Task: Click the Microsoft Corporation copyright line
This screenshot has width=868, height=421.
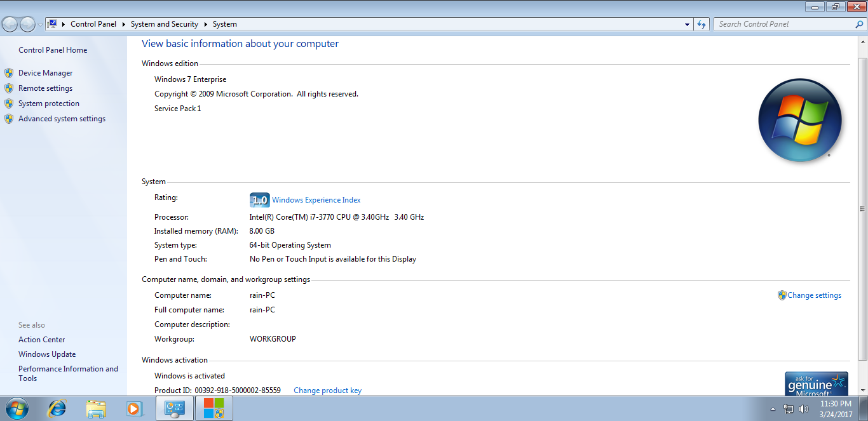Action: click(x=256, y=94)
